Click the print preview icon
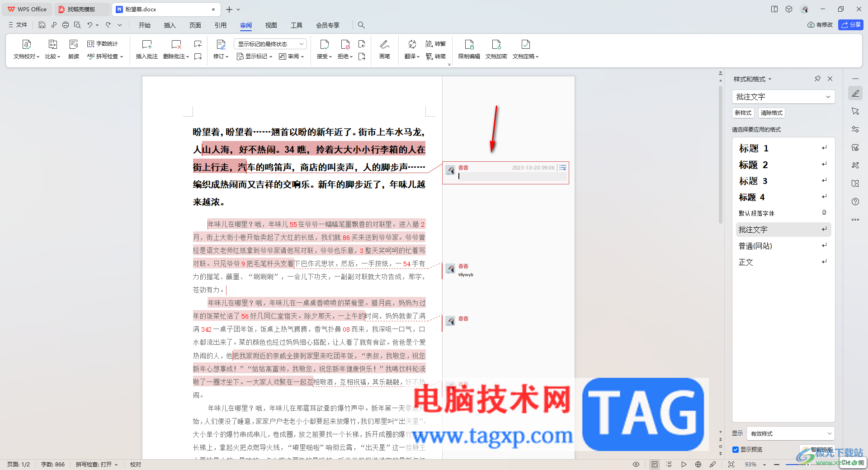Image resolution: width=868 pixels, height=470 pixels. [x=77, y=25]
